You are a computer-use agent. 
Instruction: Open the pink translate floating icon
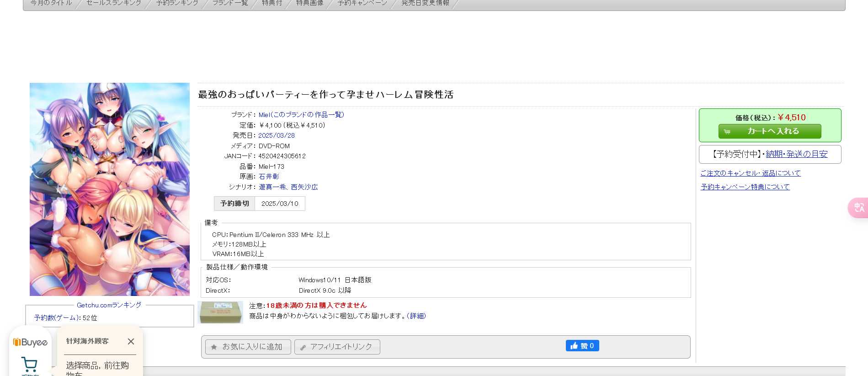click(x=859, y=208)
